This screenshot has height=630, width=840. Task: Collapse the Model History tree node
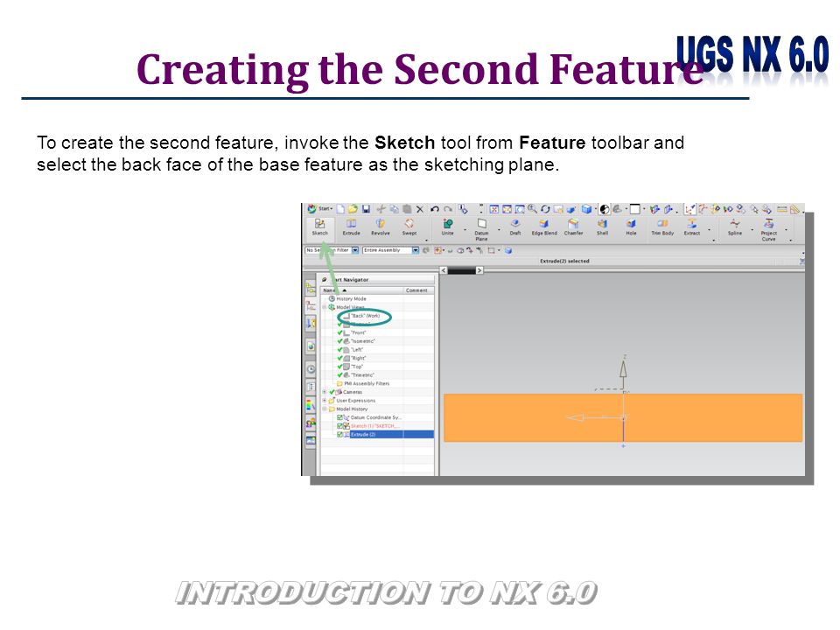coord(324,409)
